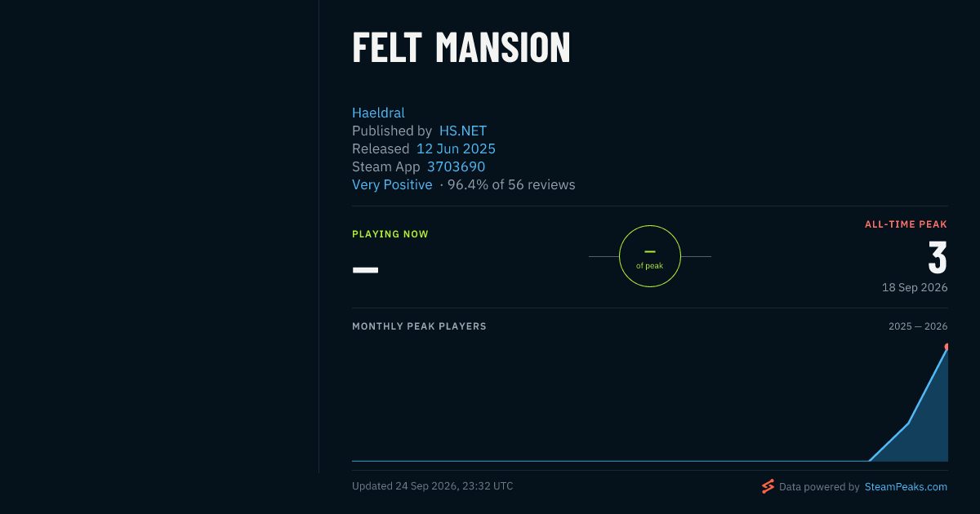The image size is (980, 514).
Task: Click the of-peak circle indicator
Action: [x=650, y=256]
